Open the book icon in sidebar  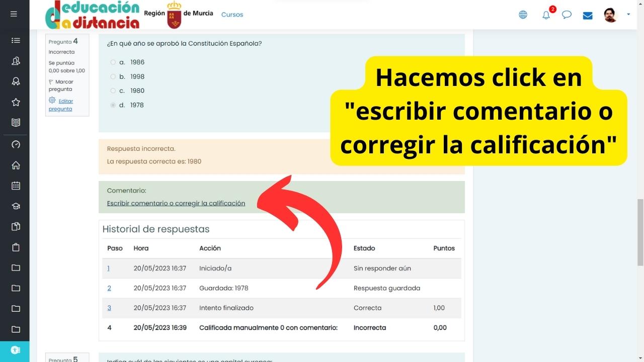tap(16, 123)
